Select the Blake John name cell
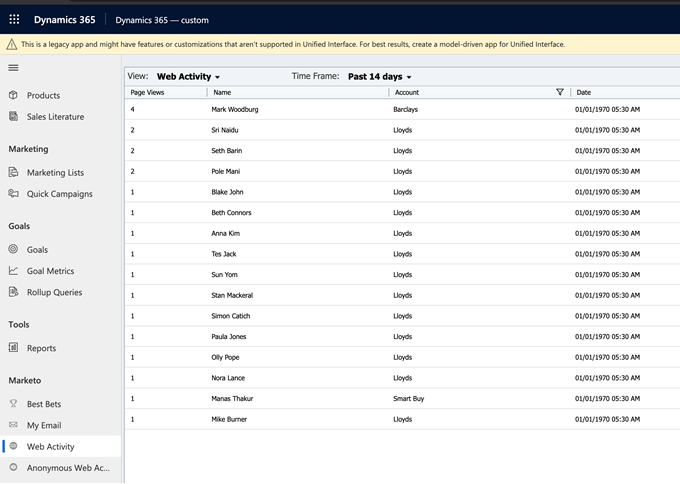 pyautogui.click(x=227, y=192)
